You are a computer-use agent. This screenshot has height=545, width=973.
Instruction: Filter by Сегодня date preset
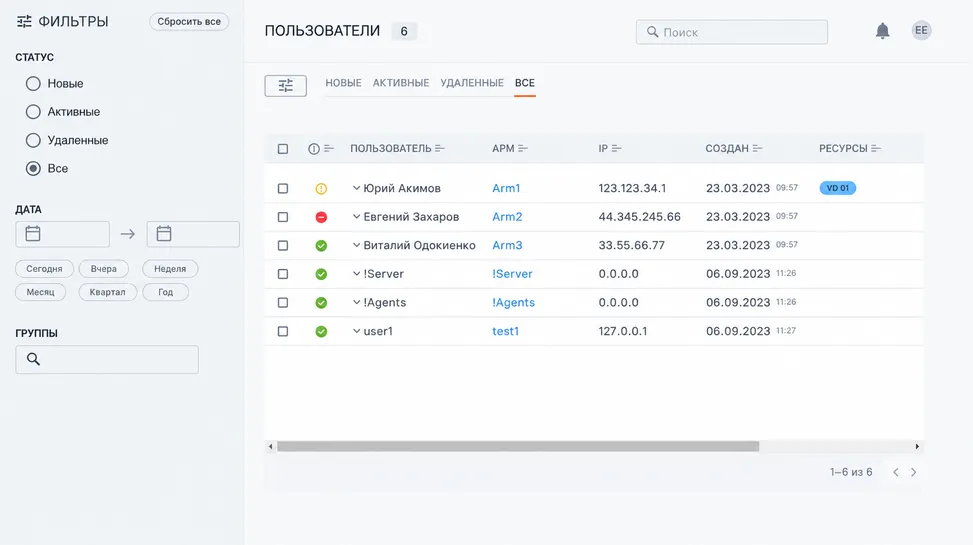[x=44, y=269]
